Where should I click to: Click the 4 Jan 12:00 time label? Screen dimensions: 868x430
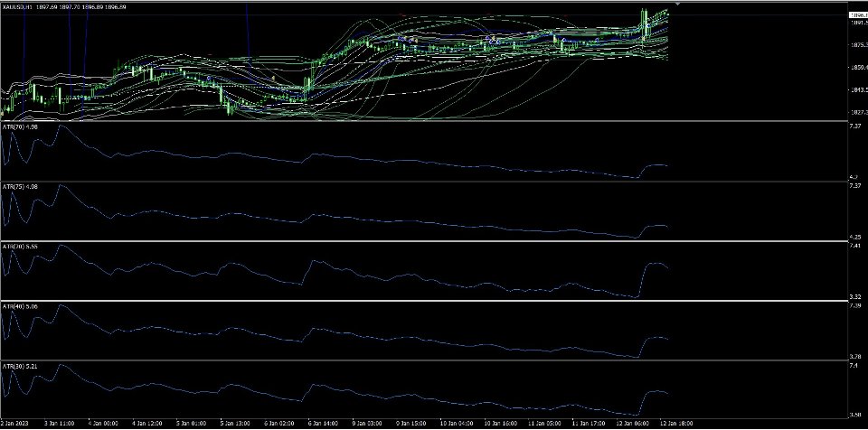(147, 424)
